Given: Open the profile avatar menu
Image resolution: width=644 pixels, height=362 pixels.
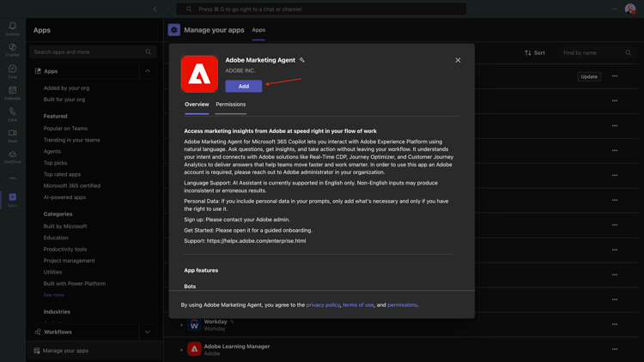Looking at the screenshot, I should pyautogui.click(x=630, y=9).
